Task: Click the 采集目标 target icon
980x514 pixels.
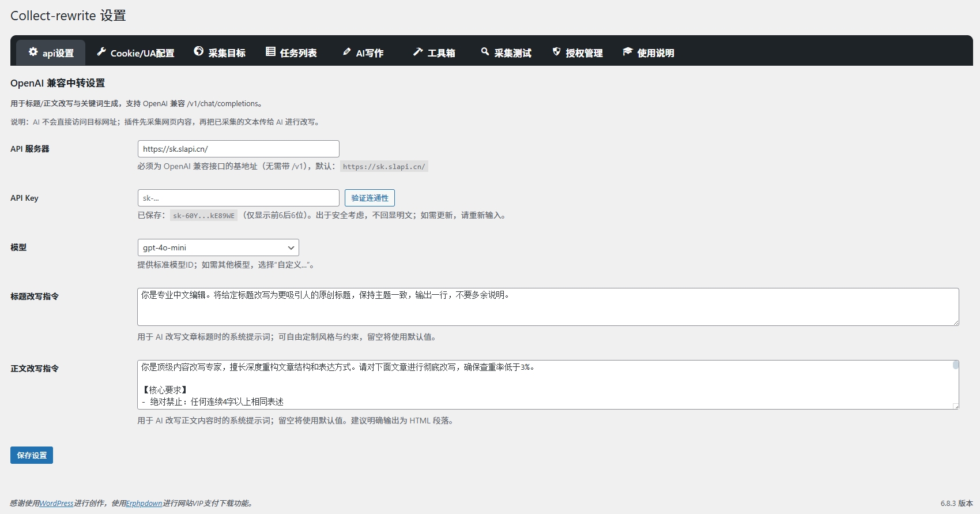Action: (x=199, y=51)
